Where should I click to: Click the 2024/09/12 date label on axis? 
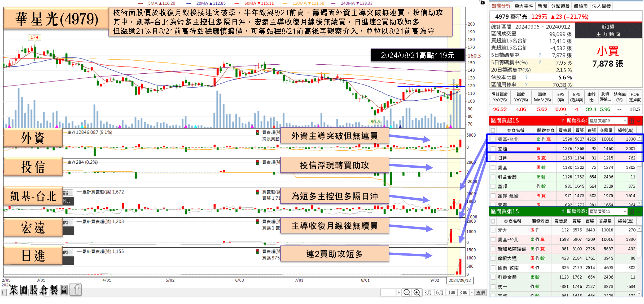460,280
